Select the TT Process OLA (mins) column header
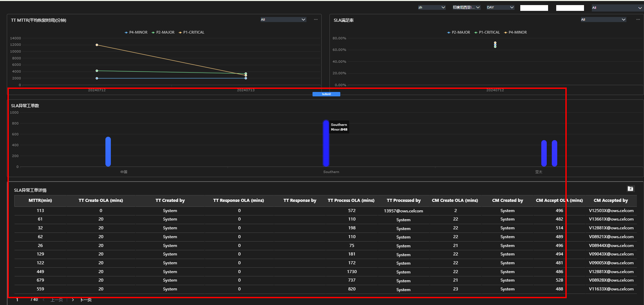 click(351, 201)
